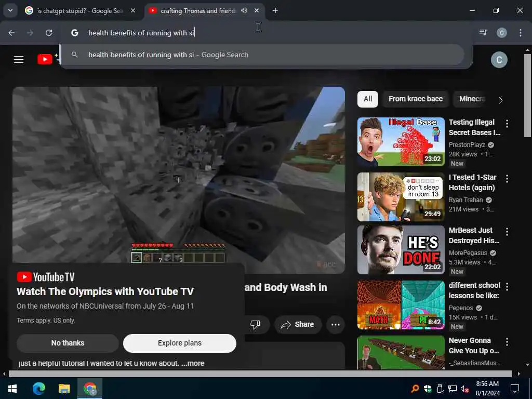Click the Chrome taskbar icon
The image size is (532, 399).
click(x=90, y=389)
